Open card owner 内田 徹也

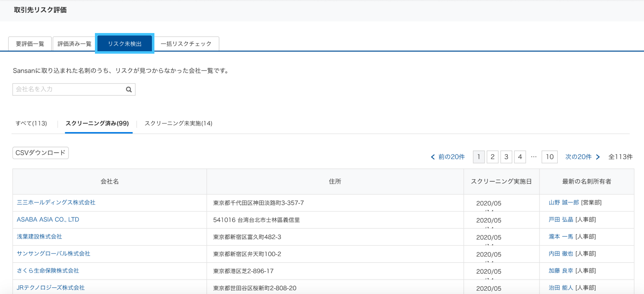click(561, 254)
